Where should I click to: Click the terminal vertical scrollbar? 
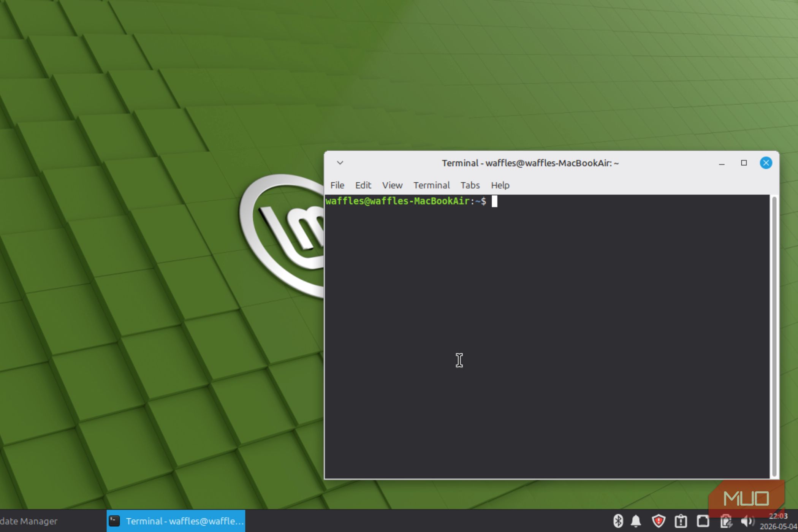pos(774,336)
